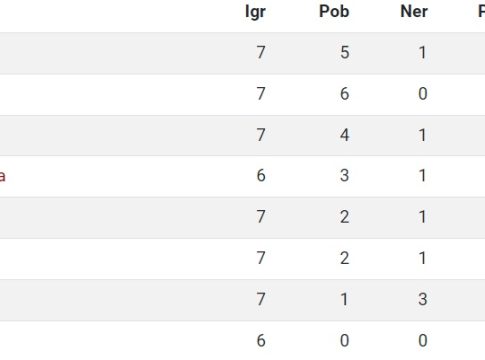Click the Igr value 6 in the last row

click(261, 341)
